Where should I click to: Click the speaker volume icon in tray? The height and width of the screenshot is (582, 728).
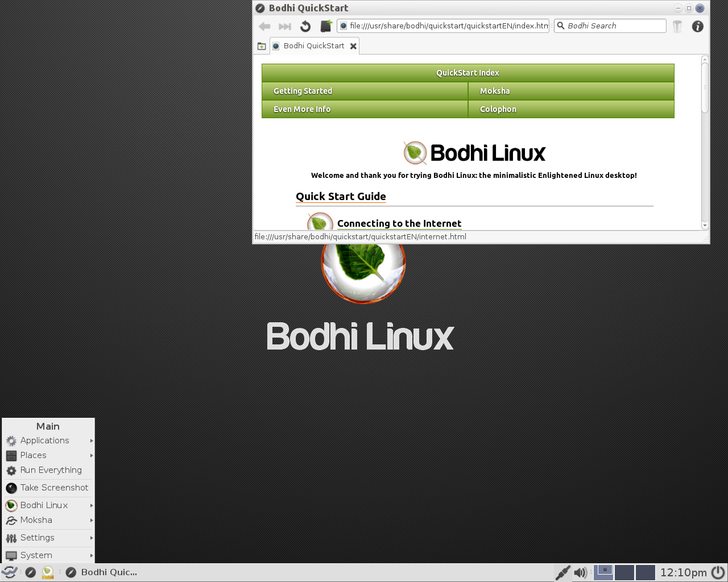click(580, 572)
